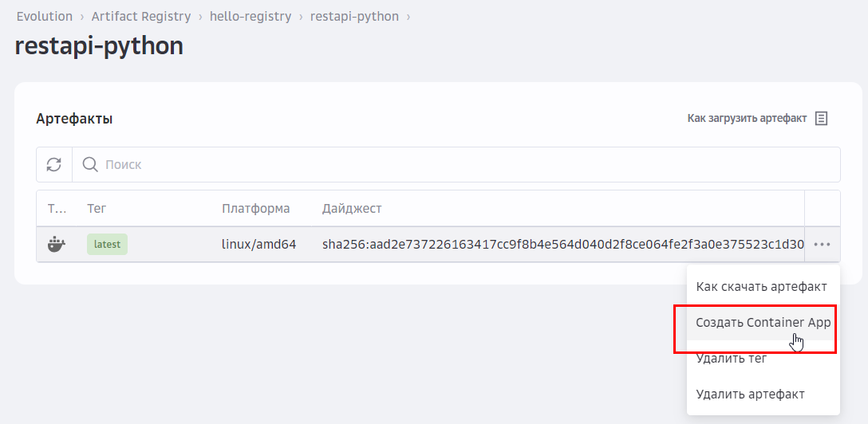
Task: Choose Удалить артефакт from the menu
Action: click(750, 395)
